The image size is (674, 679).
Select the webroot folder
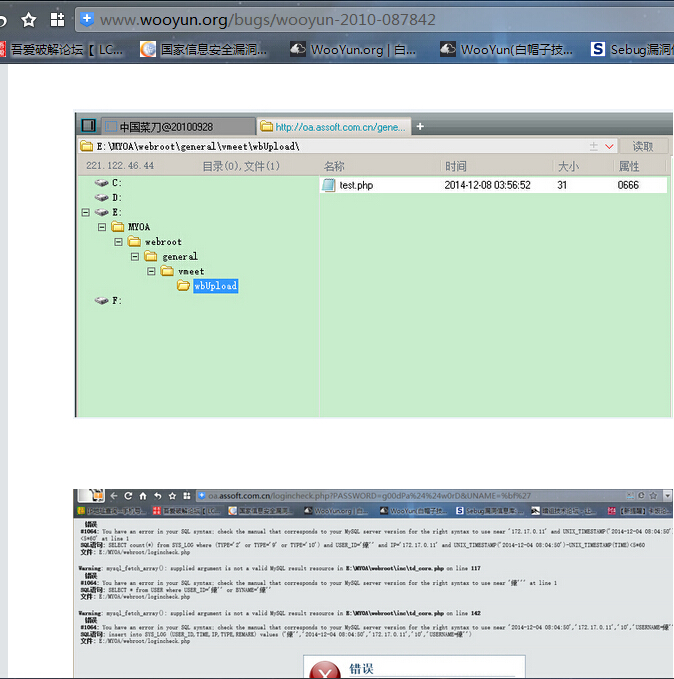click(155, 242)
